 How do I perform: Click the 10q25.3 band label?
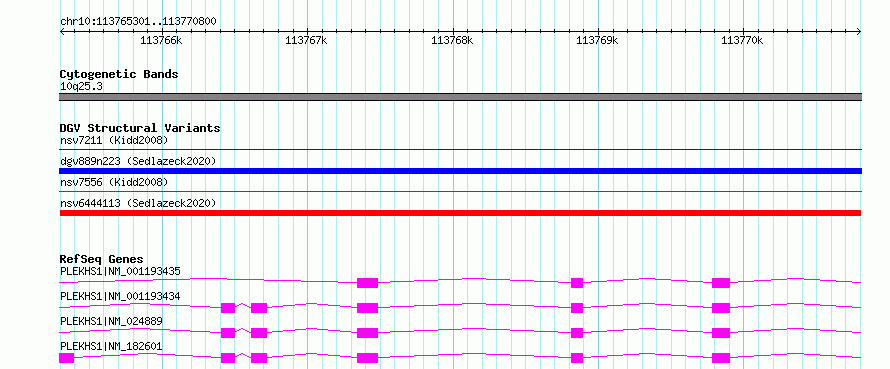[81, 87]
